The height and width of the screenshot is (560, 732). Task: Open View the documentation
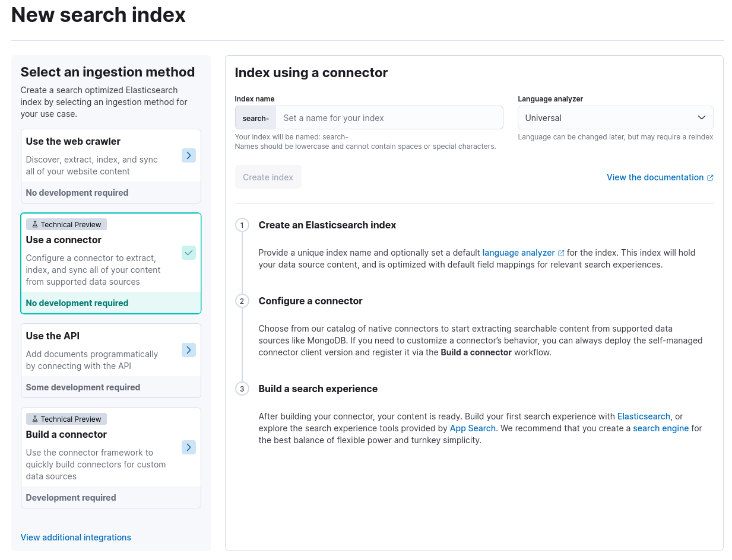[x=655, y=177]
